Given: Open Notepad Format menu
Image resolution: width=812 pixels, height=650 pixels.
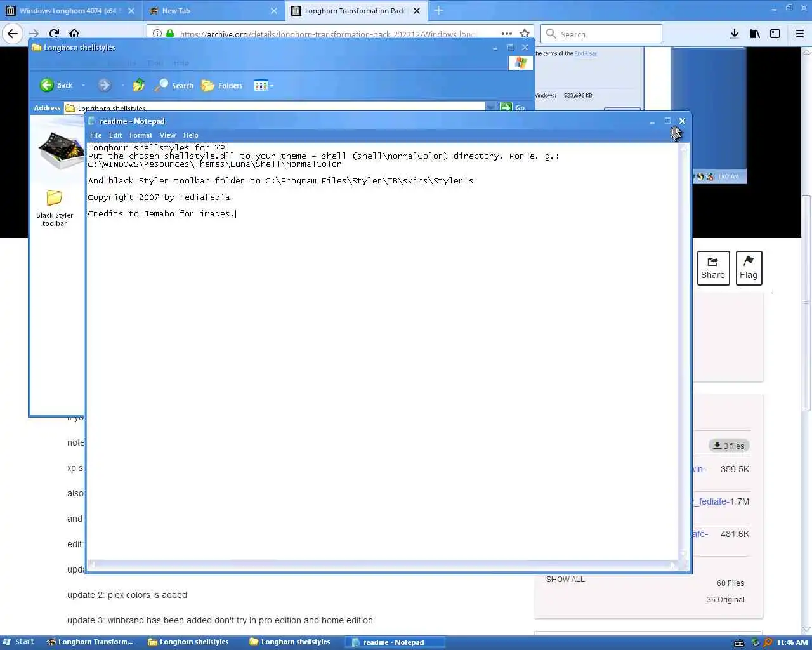Looking at the screenshot, I should (141, 135).
